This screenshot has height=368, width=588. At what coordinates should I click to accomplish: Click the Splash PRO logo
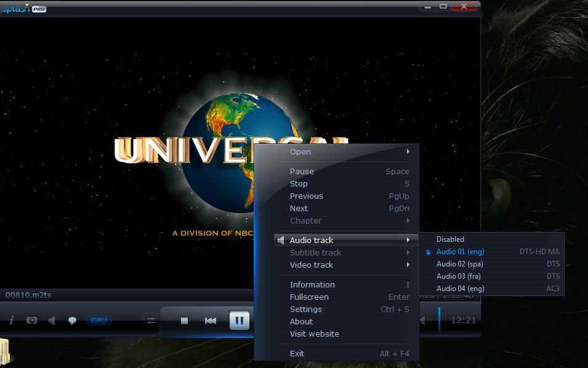coord(25,8)
